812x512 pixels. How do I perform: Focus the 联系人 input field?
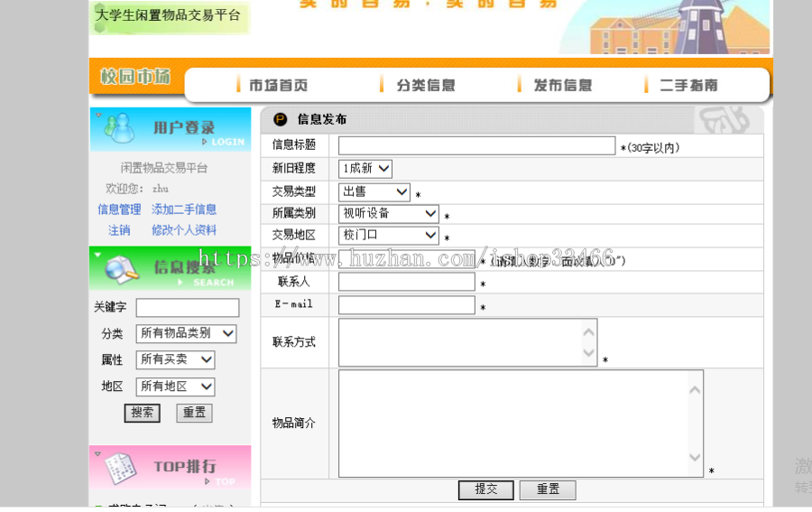click(407, 282)
